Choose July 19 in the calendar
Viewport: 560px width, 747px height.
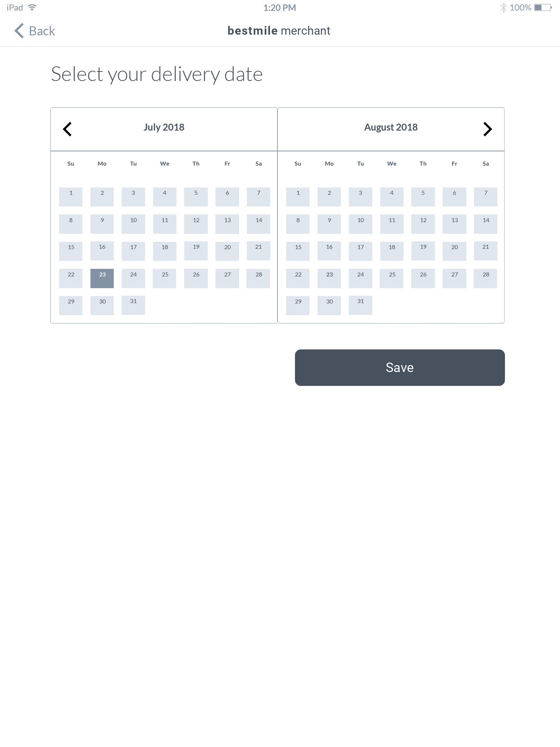tap(196, 251)
